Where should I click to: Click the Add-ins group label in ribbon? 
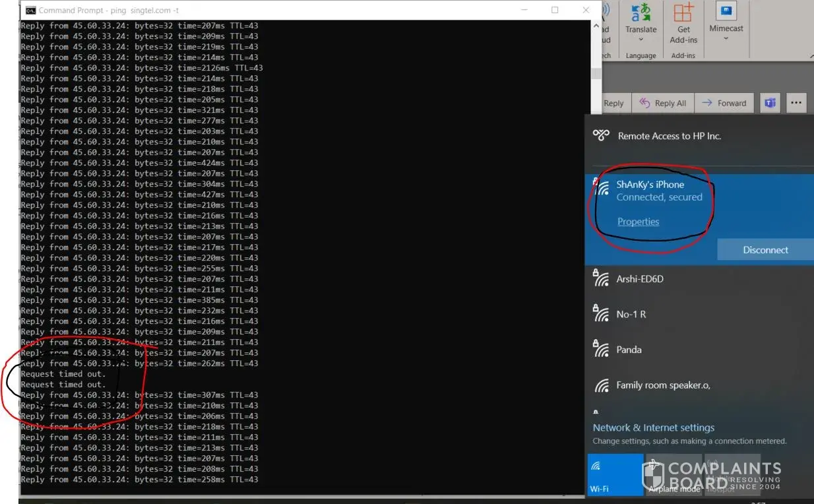(683, 56)
